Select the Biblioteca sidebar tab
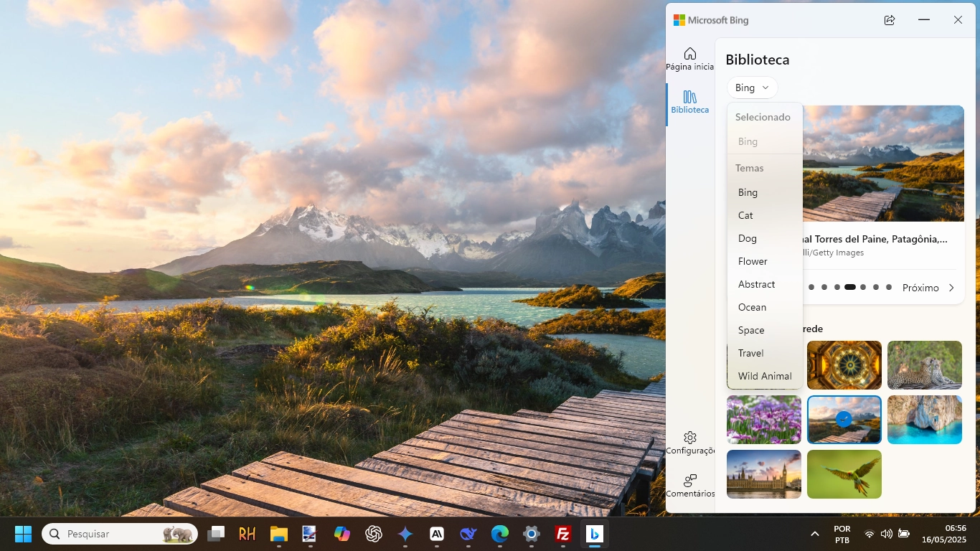The width and height of the screenshot is (980, 551). pos(689,102)
